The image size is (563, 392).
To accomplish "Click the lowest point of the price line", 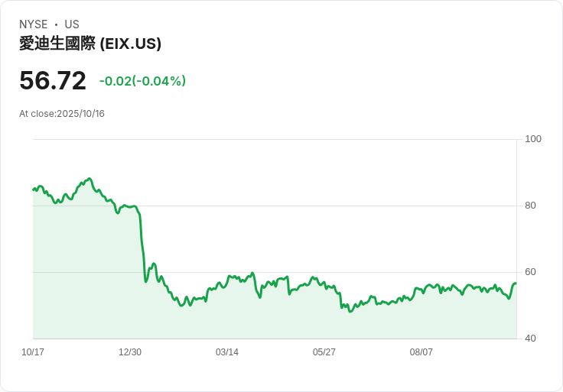I will coord(350,312).
